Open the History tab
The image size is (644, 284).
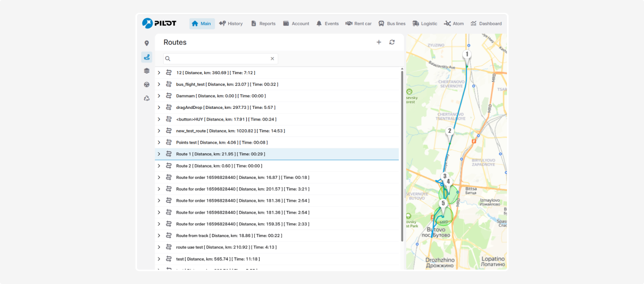point(230,23)
